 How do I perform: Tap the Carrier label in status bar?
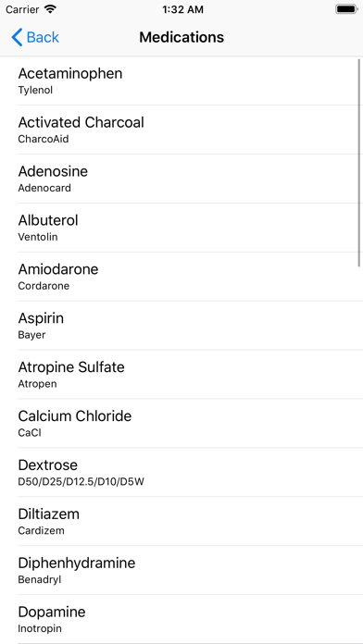[x=22, y=9]
